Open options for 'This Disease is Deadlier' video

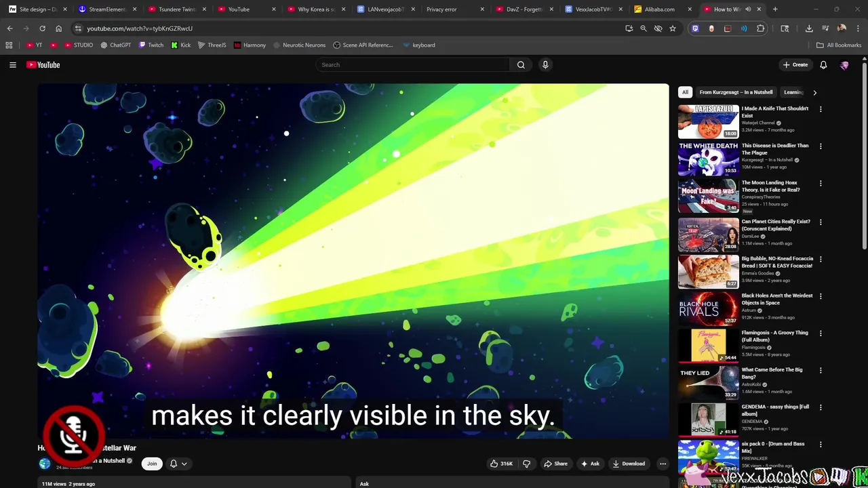tap(821, 146)
